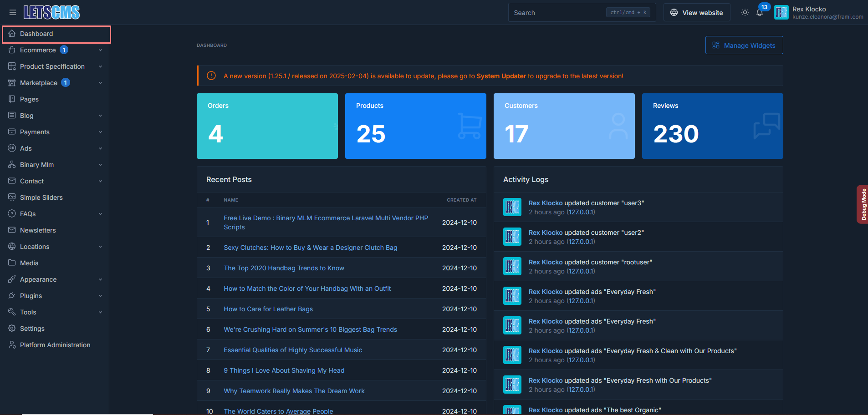Expand the Payments sidebar section
This screenshot has width=868, height=415.
point(100,132)
